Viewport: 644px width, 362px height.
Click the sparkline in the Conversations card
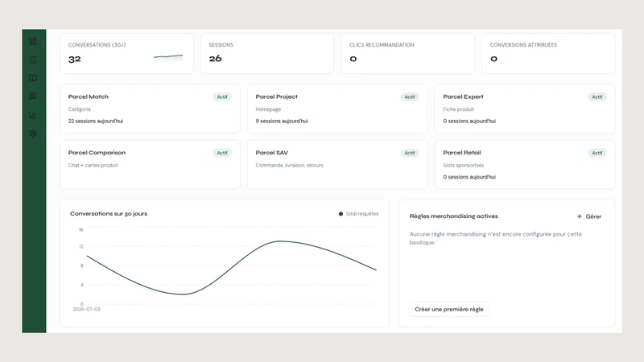click(x=168, y=57)
